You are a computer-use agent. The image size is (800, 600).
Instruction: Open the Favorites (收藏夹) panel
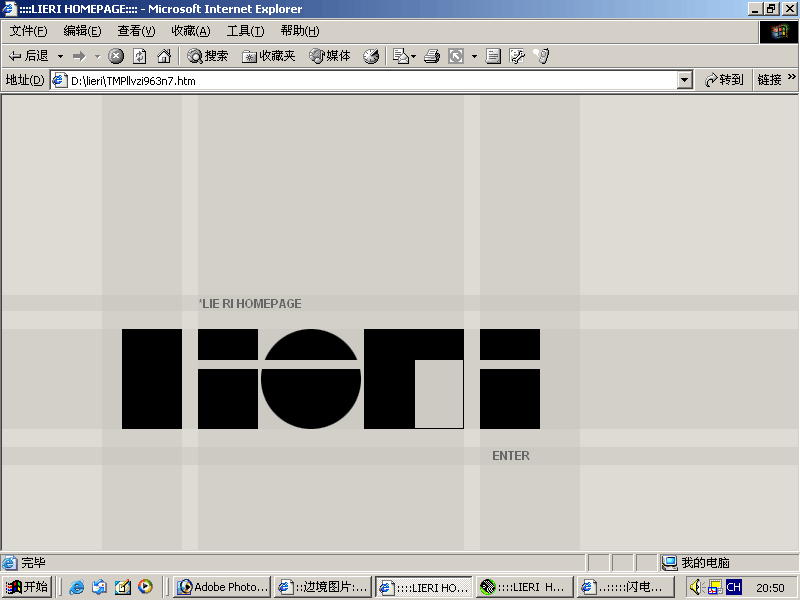click(269, 56)
